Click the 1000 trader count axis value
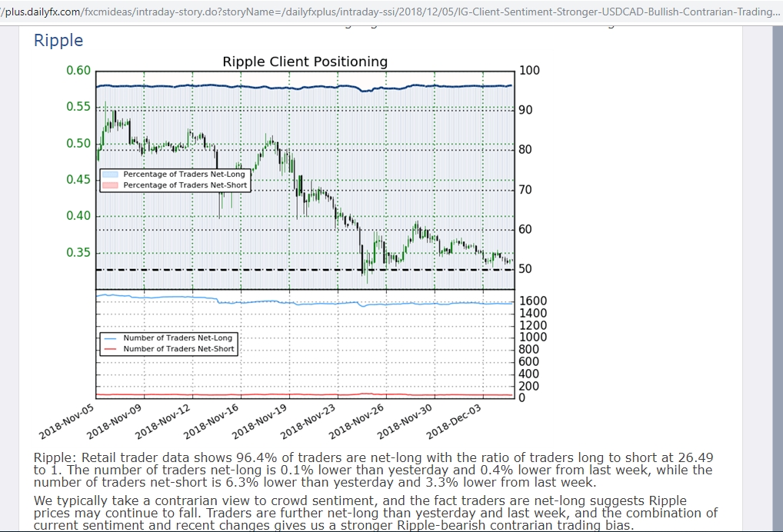This screenshot has height=532, width=783. coord(533,337)
